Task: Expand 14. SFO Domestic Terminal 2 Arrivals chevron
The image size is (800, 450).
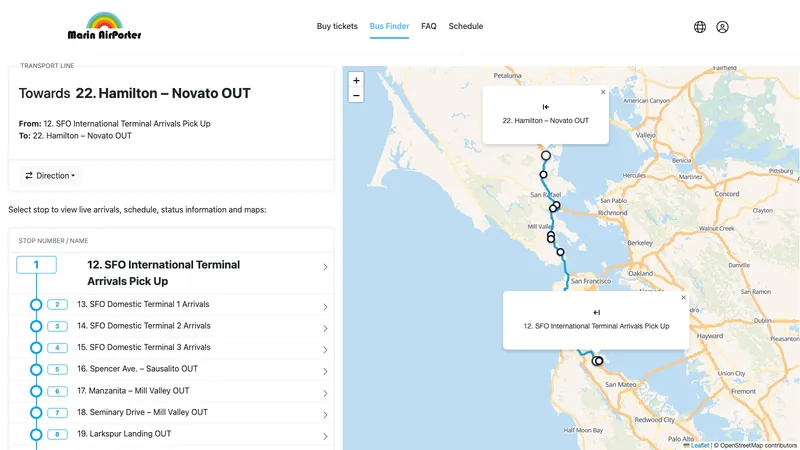Action: [x=325, y=328]
